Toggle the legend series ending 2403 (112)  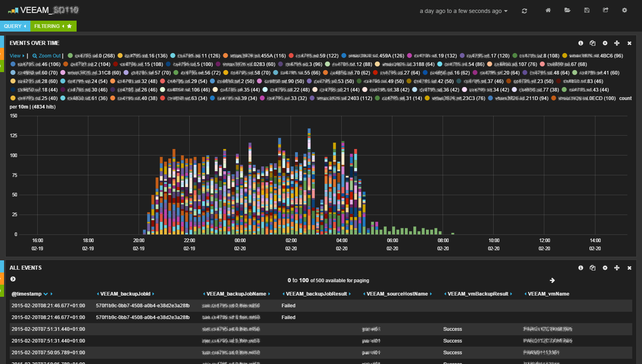coord(341,98)
